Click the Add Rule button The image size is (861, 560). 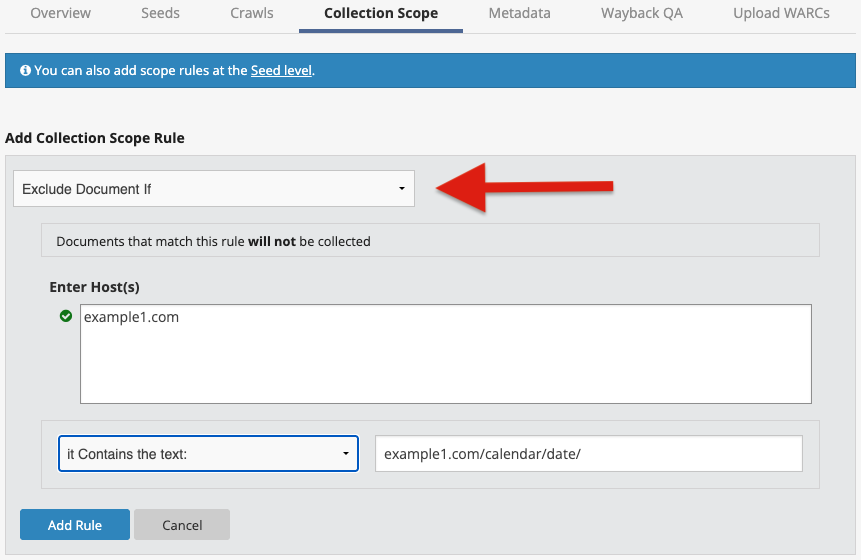coord(75,525)
